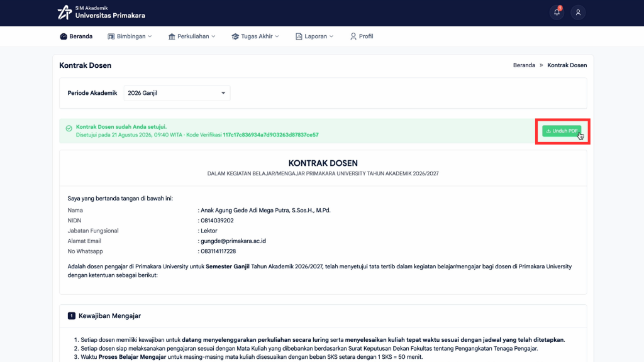
Task: Open the notifications bell
Action: click(x=557, y=13)
